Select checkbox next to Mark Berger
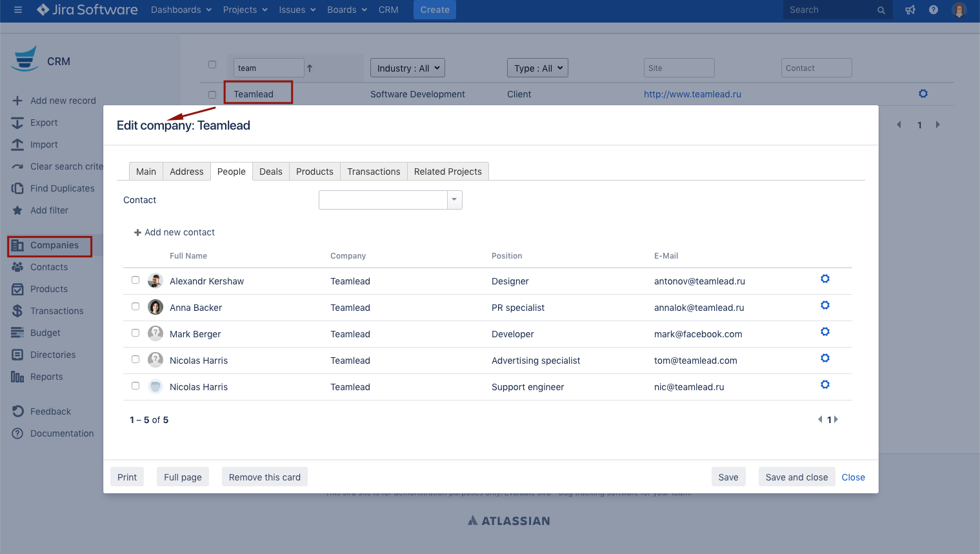 click(x=135, y=333)
